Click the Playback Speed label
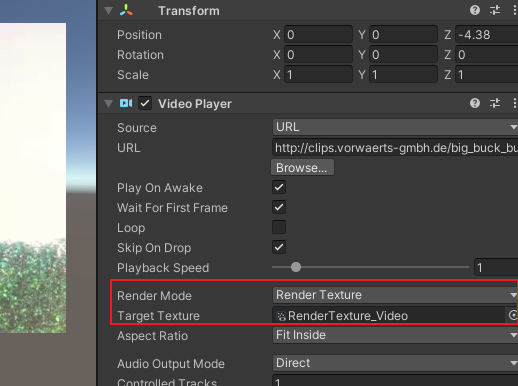 coord(163,268)
